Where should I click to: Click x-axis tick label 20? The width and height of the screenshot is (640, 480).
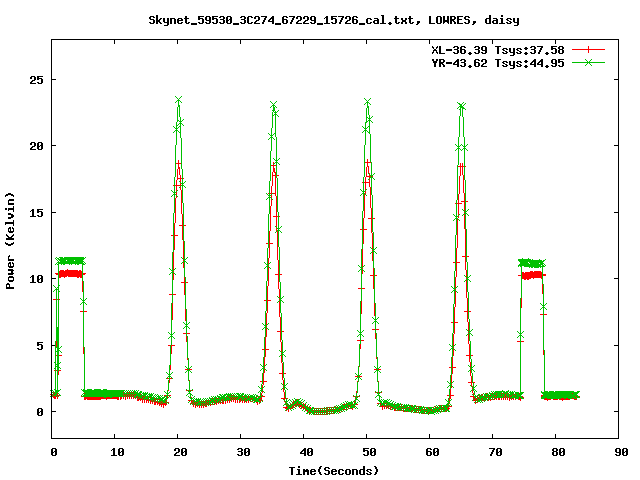coord(180,452)
